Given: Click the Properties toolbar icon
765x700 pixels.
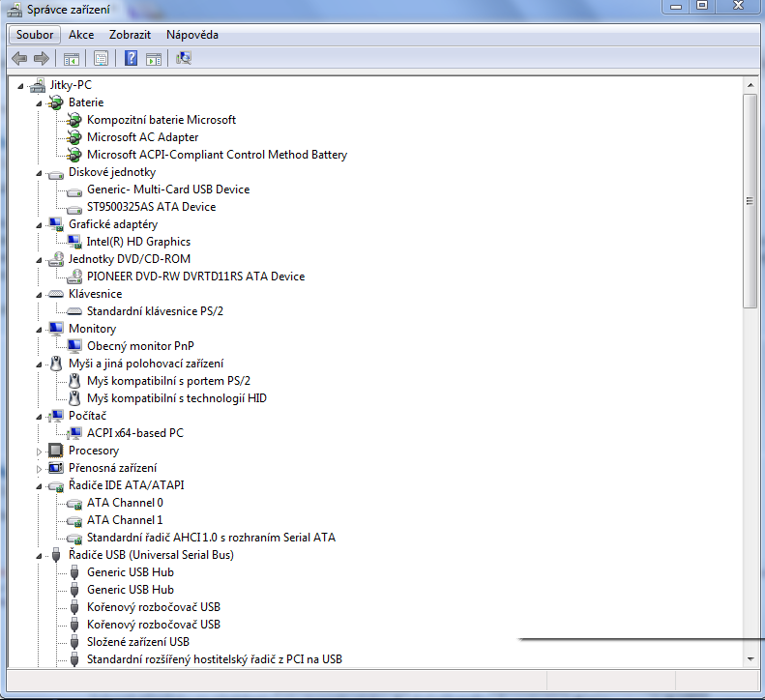Looking at the screenshot, I should point(101,59).
